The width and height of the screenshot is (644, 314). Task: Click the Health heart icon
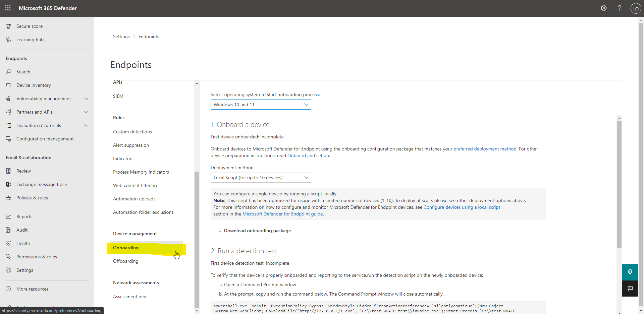click(x=8, y=243)
